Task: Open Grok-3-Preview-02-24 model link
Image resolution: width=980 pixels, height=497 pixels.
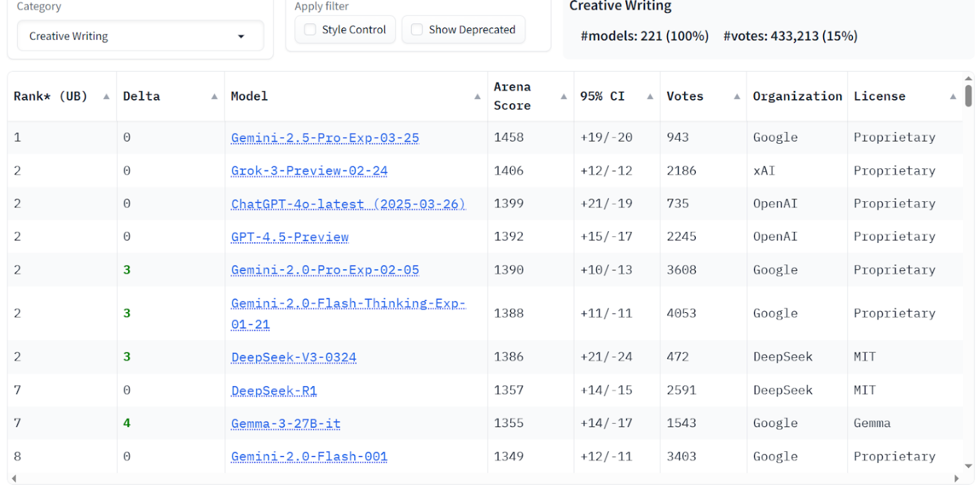Action: point(309,170)
